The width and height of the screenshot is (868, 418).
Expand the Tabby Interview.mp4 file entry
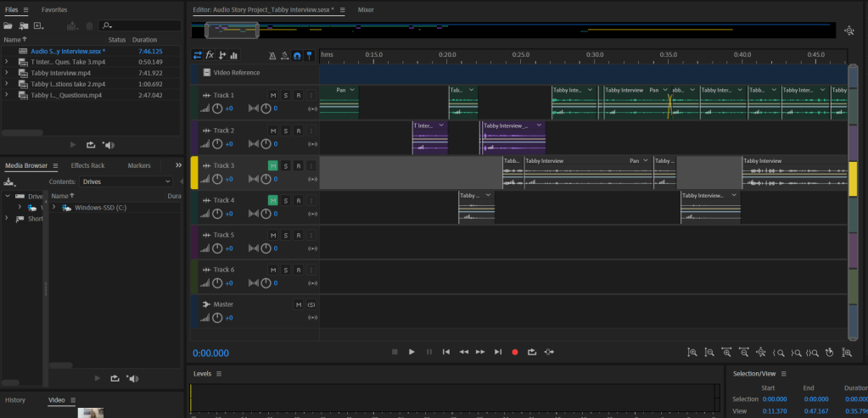click(x=7, y=73)
